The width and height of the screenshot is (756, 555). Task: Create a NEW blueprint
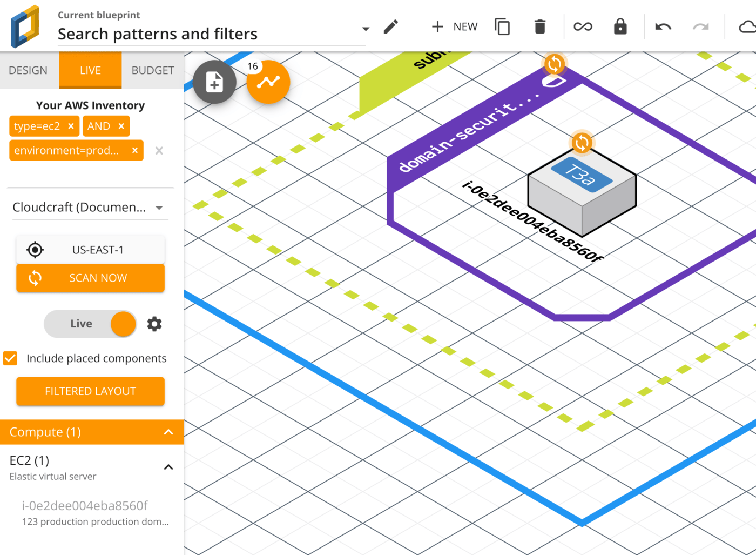(455, 26)
